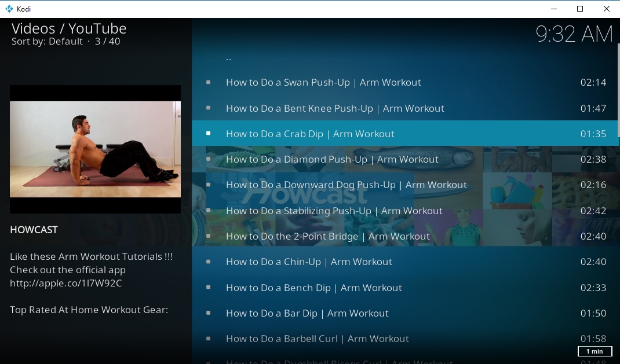This screenshot has height=364, width=620.
Task: Click the Crab Dip video thumbnail preview
Action: point(95,149)
